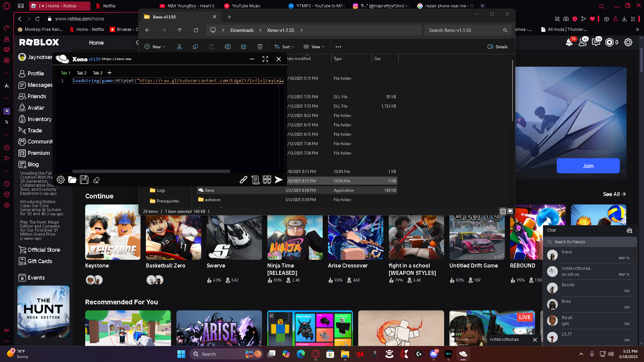
Task: Click the execute script arrow in Xeno
Action: pos(279,180)
